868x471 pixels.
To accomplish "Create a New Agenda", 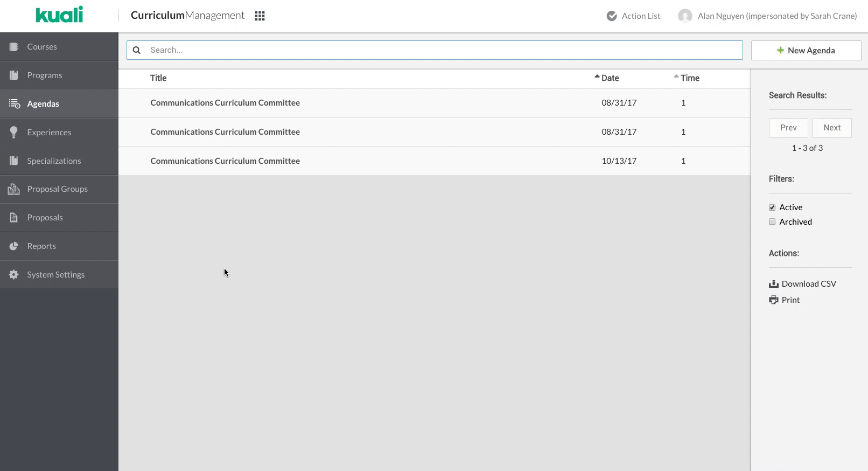I will tap(806, 51).
